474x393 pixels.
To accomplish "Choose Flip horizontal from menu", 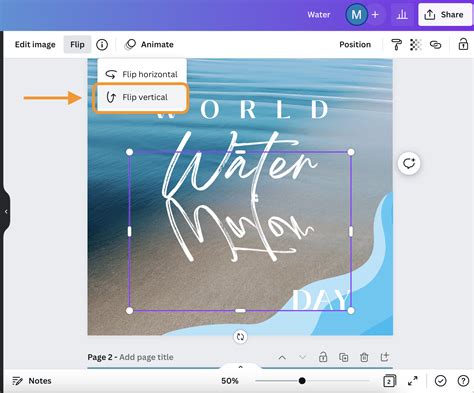I will (142, 74).
